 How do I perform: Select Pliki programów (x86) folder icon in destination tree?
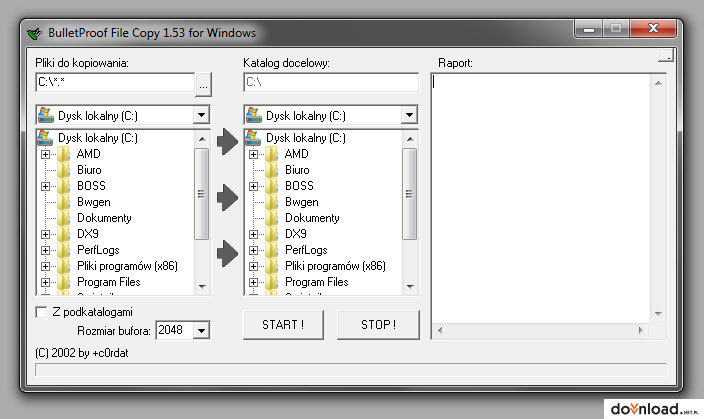tap(271, 266)
